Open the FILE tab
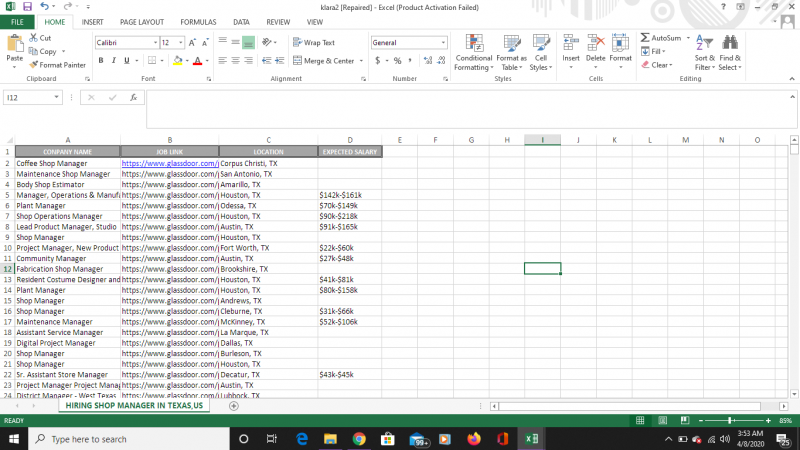The image size is (800, 450). coord(17,22)
